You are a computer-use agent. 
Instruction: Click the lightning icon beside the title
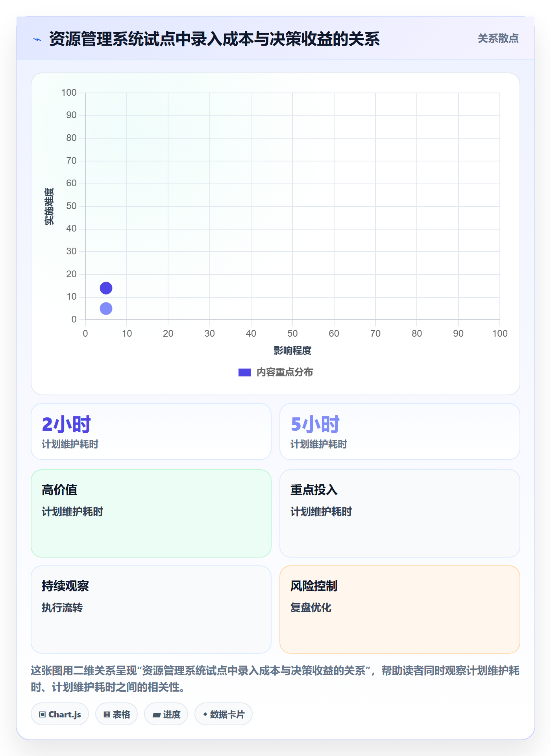[37, 39]
